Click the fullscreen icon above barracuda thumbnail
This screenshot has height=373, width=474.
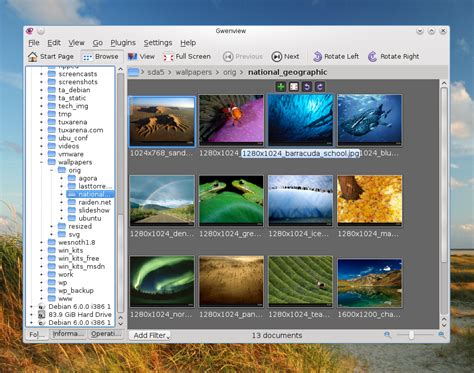294,87
